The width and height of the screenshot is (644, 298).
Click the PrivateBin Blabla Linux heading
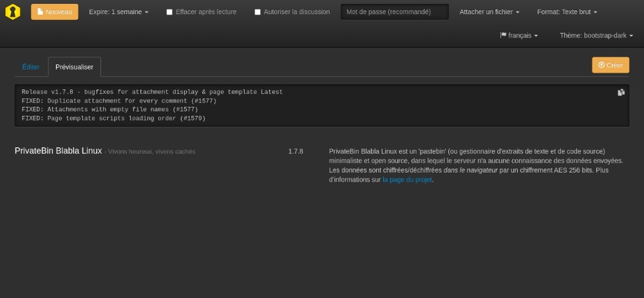[x=58, y=151]
